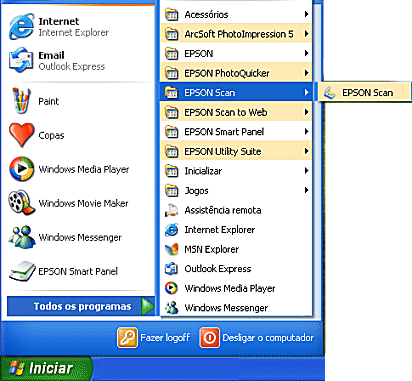Click Windows Media Player icon in left column
Viewport: 412px width, 381px height.
point(21,169)
